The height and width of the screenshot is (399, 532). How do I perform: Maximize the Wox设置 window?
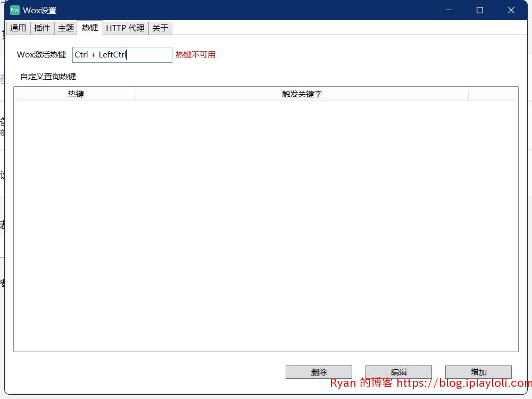[x=480, y=10]
